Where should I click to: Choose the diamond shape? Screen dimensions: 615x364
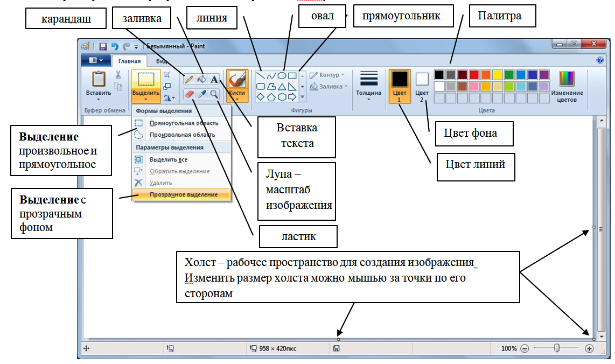pyautogui.click(x=261, y=96)
